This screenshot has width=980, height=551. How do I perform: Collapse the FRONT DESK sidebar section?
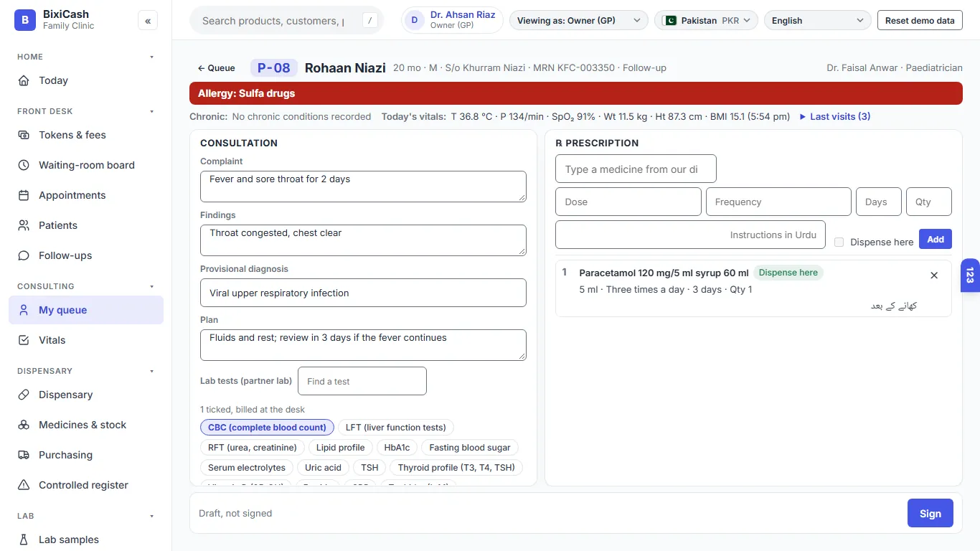[x=86, y=111]
